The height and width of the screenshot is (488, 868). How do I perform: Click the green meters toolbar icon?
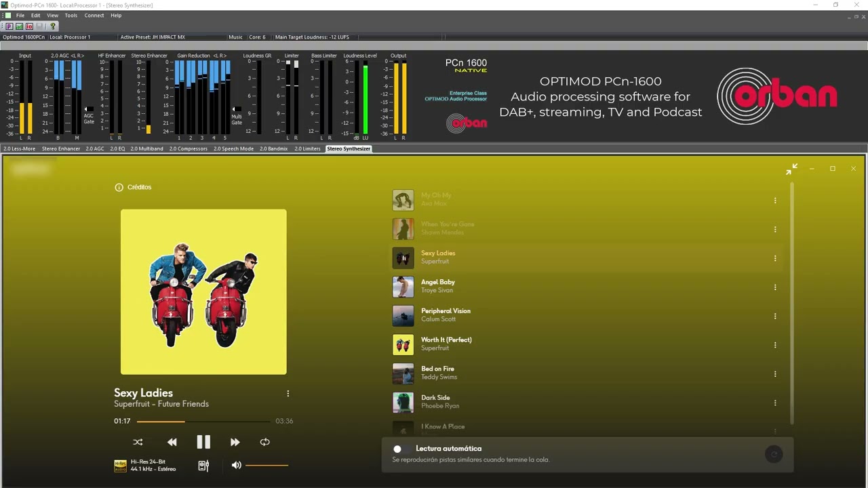coord(20,26)
